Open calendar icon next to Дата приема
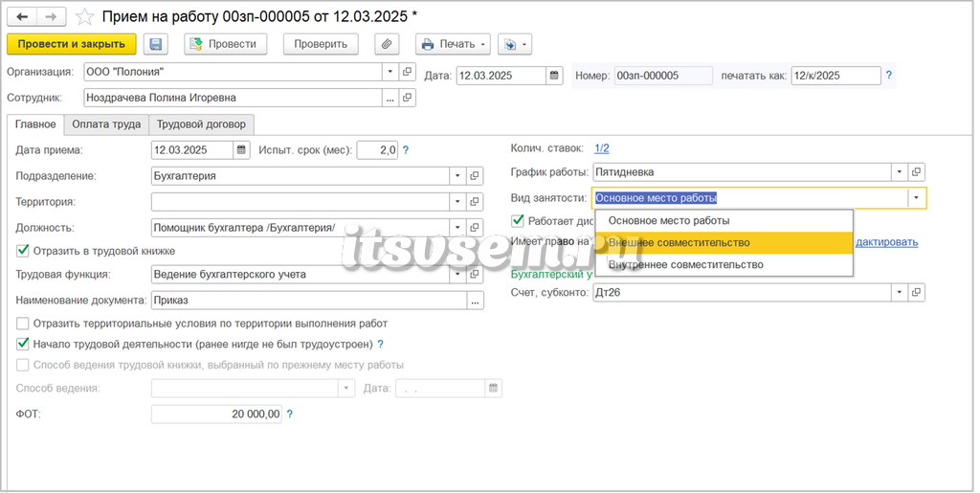This screenshot has width=980, height=493. tap(242, 150)
